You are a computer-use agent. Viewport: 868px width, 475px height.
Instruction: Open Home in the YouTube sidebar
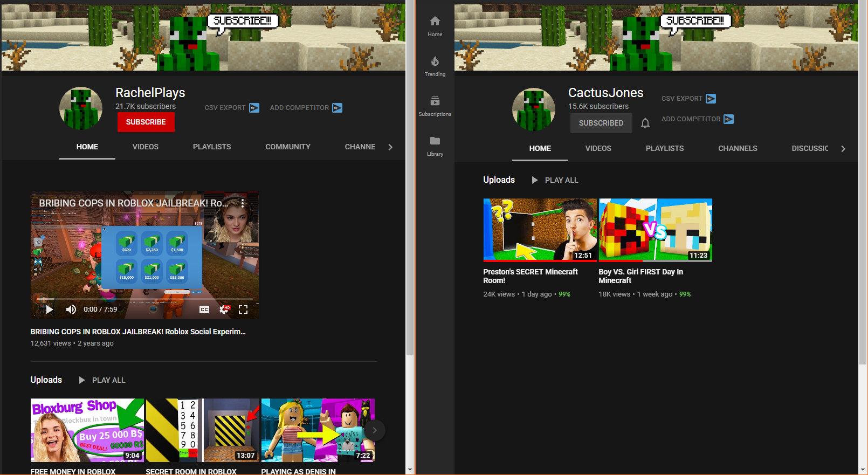pos(435,26)
